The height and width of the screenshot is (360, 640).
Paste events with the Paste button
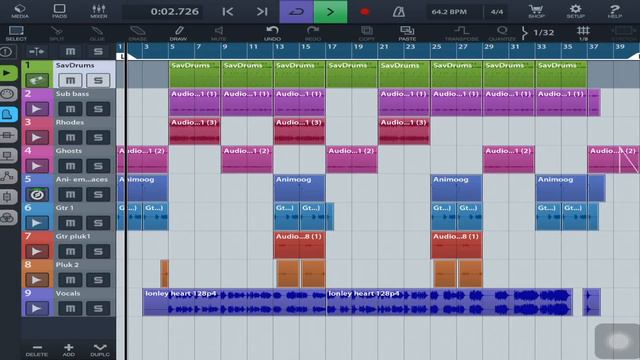(x=407, y=33)
